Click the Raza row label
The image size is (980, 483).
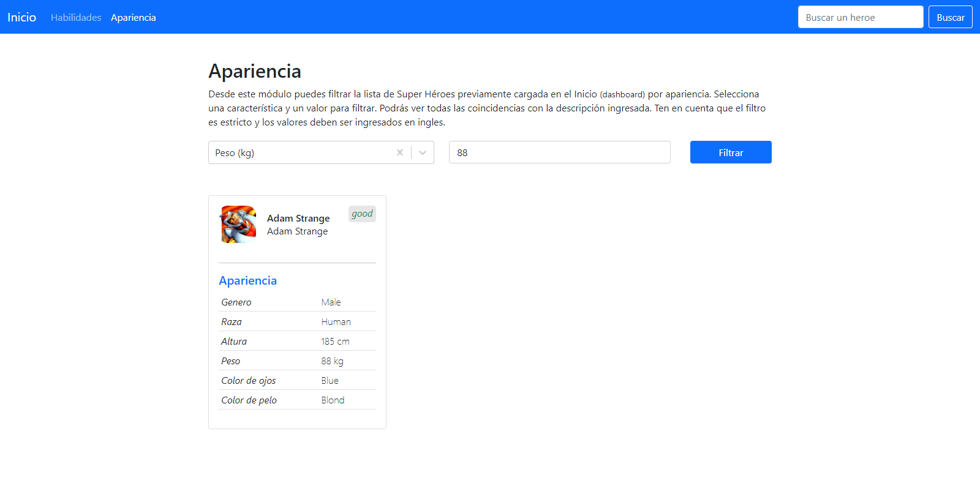(x=232, y=322)
